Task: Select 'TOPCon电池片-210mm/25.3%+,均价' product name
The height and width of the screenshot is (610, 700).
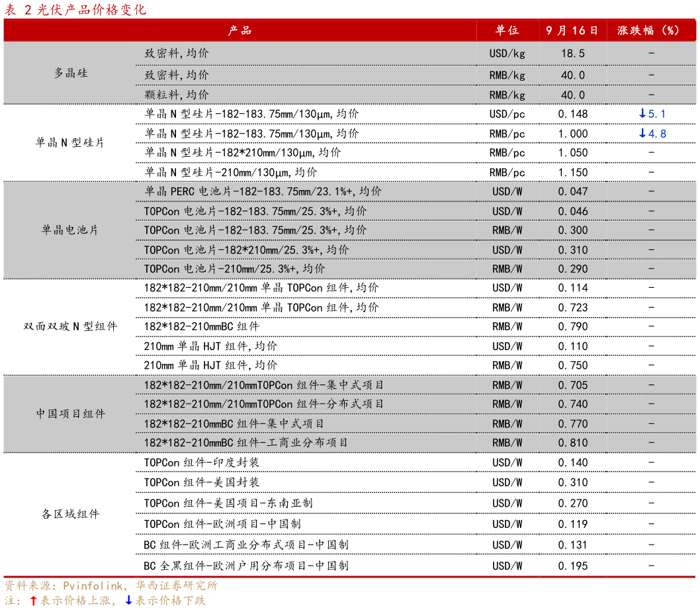Action: tap(234, 269)
